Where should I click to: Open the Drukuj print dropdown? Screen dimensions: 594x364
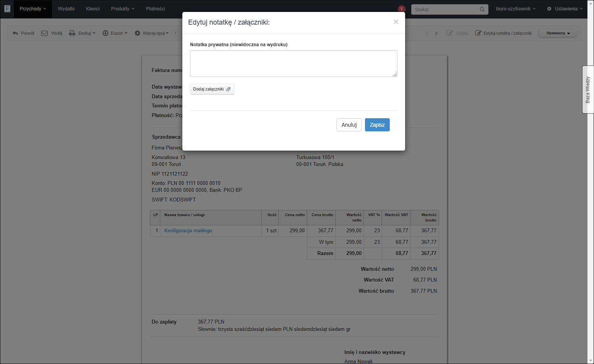[82, 33]
